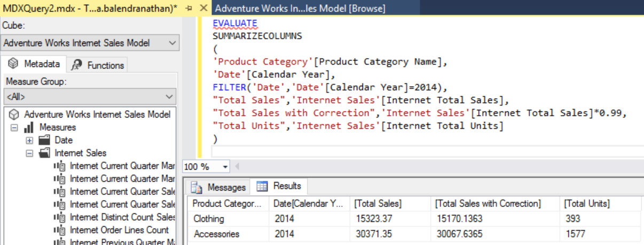The width and height of the screenshot is (644, 245).
Task: Select Internet Previous Quarter measure
Action: 122,242
